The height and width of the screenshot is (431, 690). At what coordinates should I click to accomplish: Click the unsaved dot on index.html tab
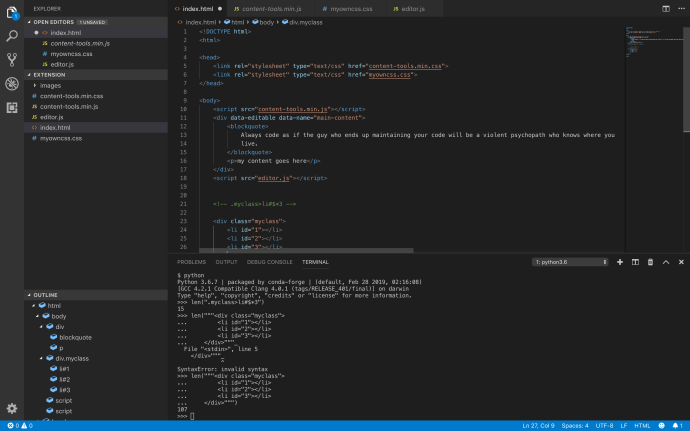(x=220, y=9)
